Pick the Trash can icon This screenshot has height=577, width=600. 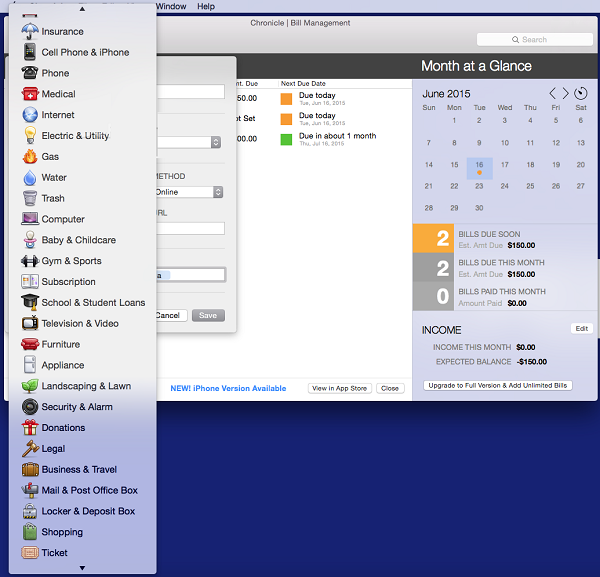(x=30, y=198)
